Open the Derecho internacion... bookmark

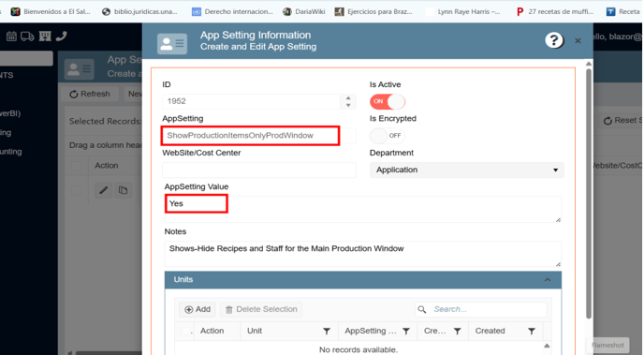click(x=232, y=12)
